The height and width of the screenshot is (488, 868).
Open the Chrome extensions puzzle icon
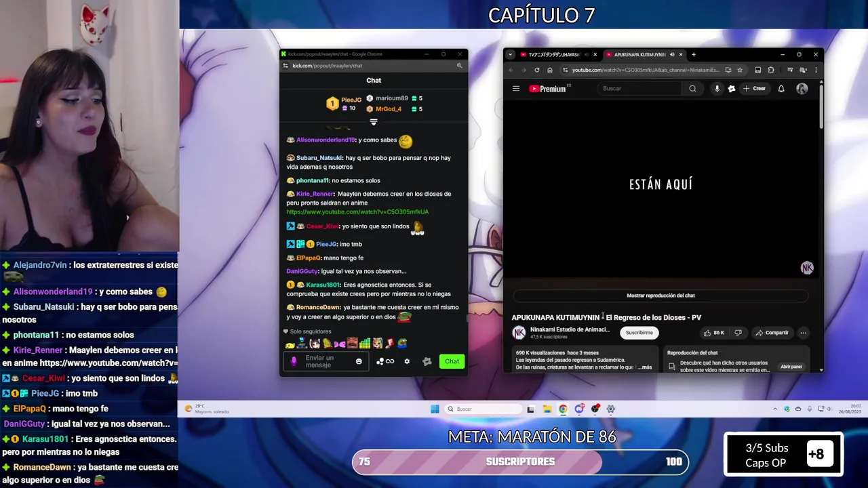pyautogui.click(x=770, y=70)
